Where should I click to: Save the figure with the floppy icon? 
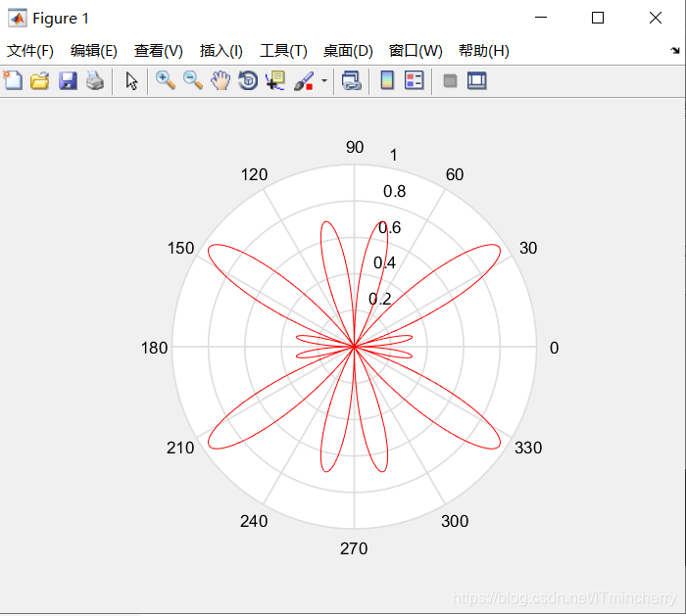coord(68,81)
